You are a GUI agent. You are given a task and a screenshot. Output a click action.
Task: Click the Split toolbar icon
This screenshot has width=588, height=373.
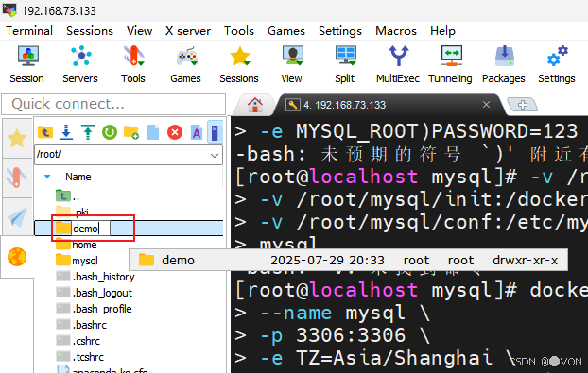click(345, 64)
